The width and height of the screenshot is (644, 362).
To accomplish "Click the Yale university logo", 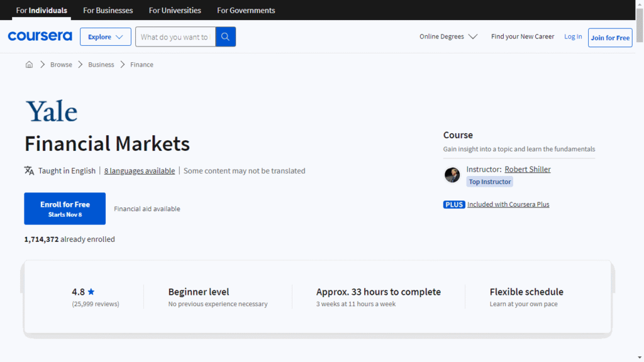I will point(52,112).
